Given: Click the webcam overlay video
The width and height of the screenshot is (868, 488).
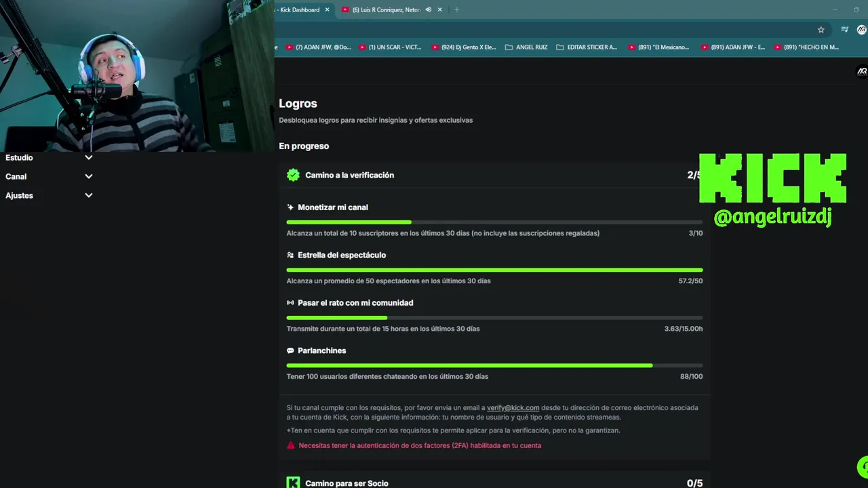Looking at the screenshot, I should 137,75.
